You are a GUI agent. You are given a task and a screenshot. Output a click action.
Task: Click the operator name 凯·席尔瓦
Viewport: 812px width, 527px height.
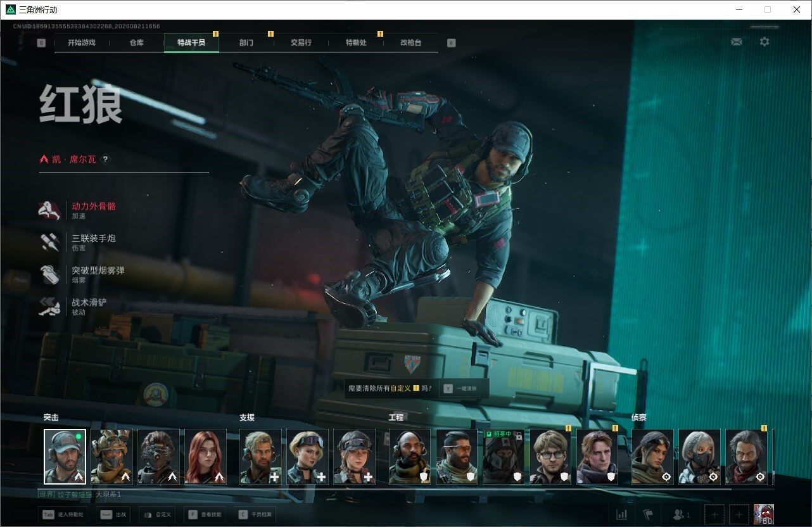pos(74,160)
